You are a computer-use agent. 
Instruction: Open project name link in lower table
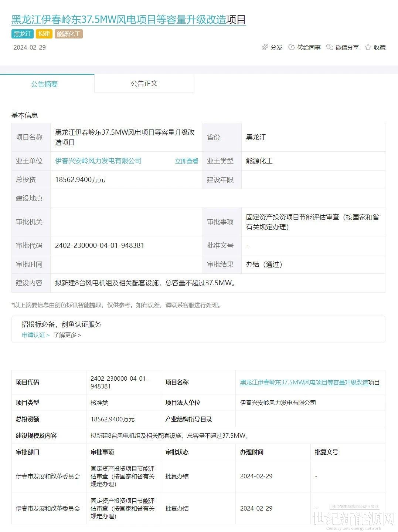coord(310,383)
